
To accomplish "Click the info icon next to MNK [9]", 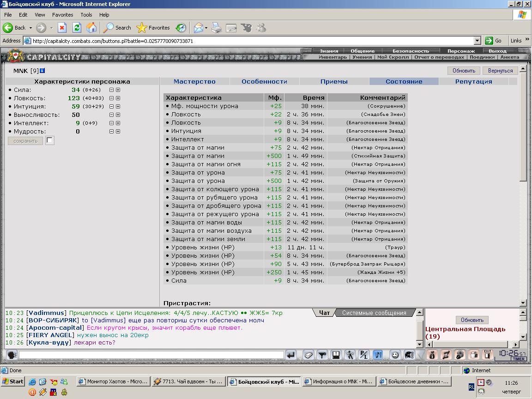I will (42, 71).
